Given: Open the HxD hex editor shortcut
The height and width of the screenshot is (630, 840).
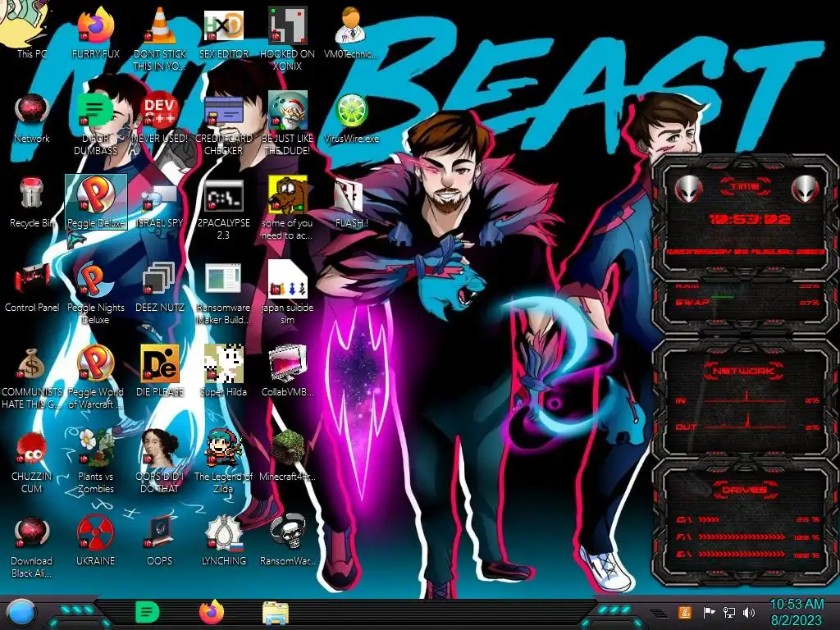Looking at the screenshot, I should click(224, 31).
